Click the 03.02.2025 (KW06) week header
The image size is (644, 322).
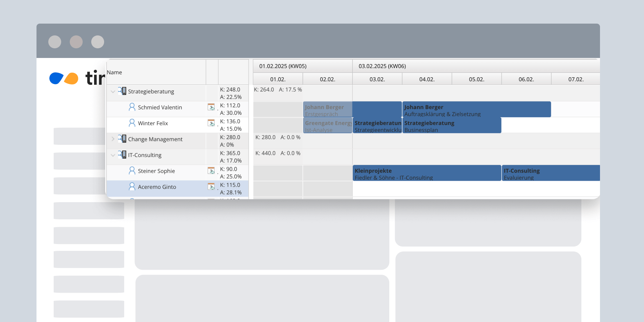click(382, 66)
